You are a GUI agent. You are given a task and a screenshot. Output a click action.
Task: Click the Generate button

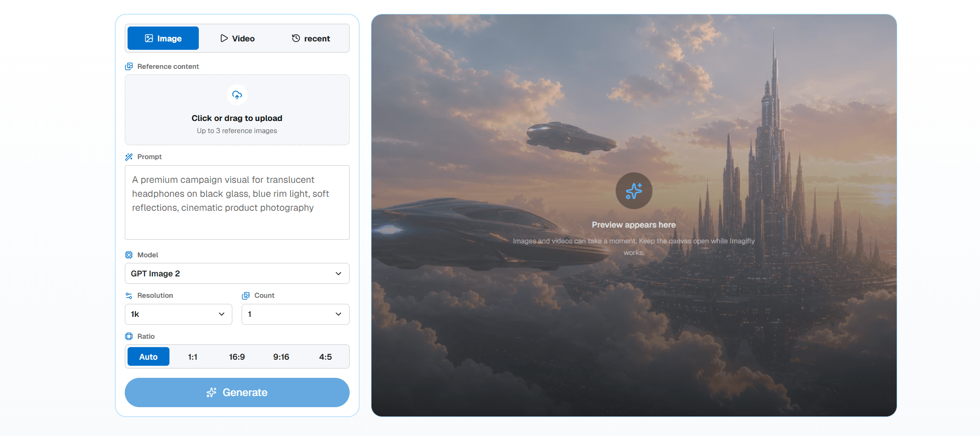coord(237,392)
